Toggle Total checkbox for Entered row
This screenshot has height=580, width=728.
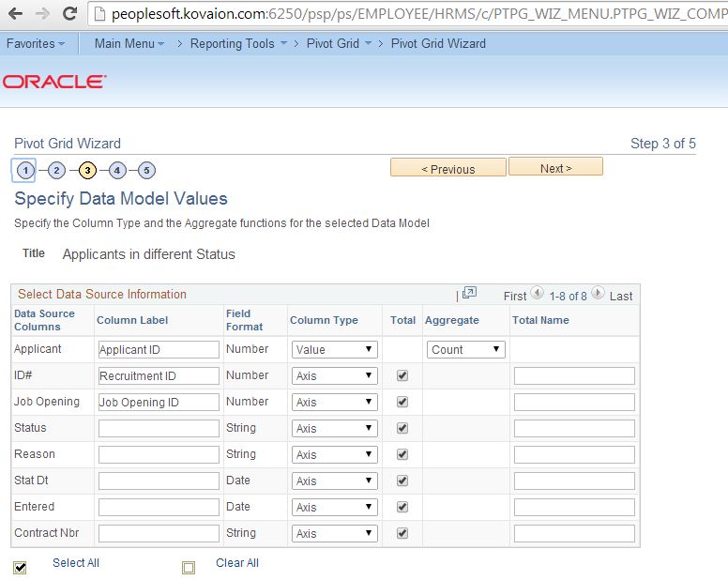(402, 507)
